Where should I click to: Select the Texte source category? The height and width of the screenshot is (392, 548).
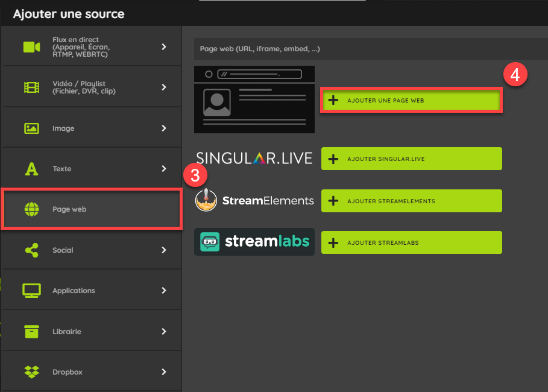[91, 168]
